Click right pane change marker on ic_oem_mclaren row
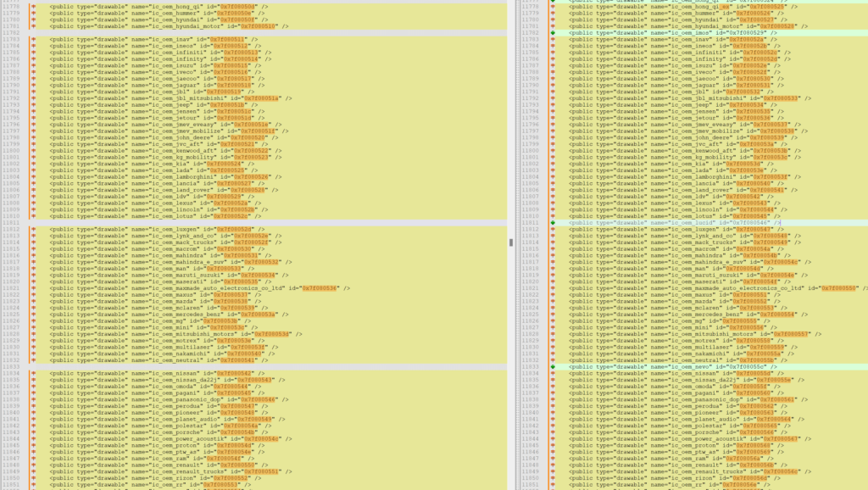The image size is (868, 490). (553, 308)
